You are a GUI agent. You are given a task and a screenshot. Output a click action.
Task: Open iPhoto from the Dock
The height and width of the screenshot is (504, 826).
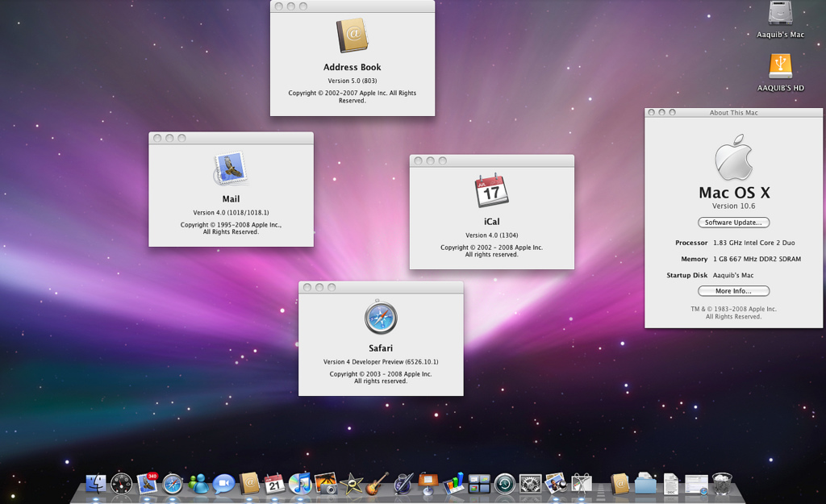(x=326, y=484)
